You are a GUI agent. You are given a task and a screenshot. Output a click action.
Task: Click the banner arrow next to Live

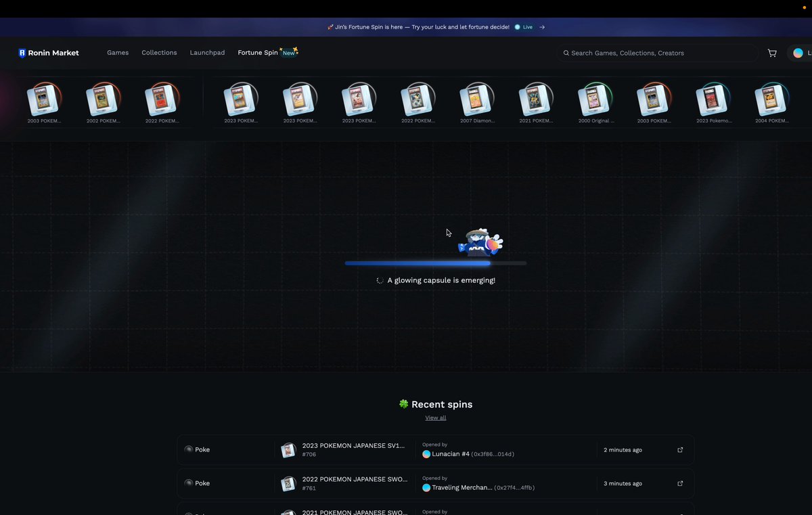tap(542, 27)
